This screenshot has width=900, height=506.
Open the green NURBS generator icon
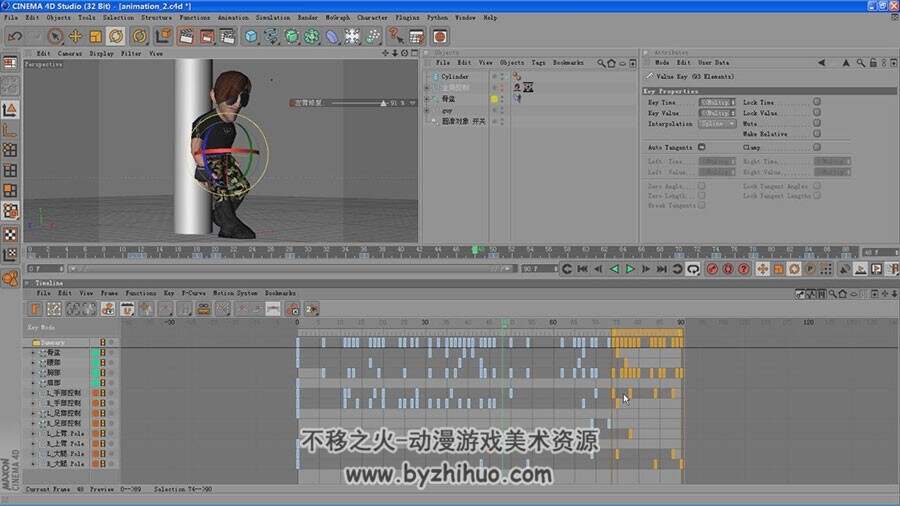(x=292, y=37)
